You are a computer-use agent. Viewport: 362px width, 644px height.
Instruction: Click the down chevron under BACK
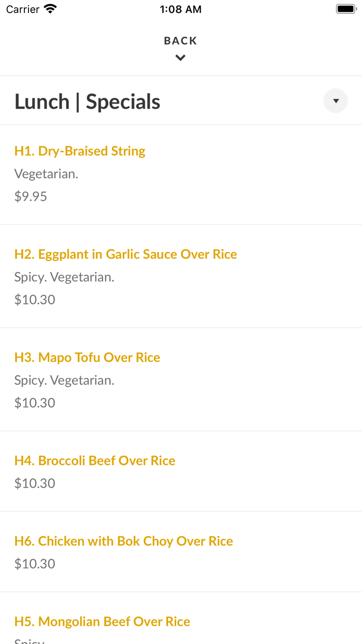[x=180, y=58]
